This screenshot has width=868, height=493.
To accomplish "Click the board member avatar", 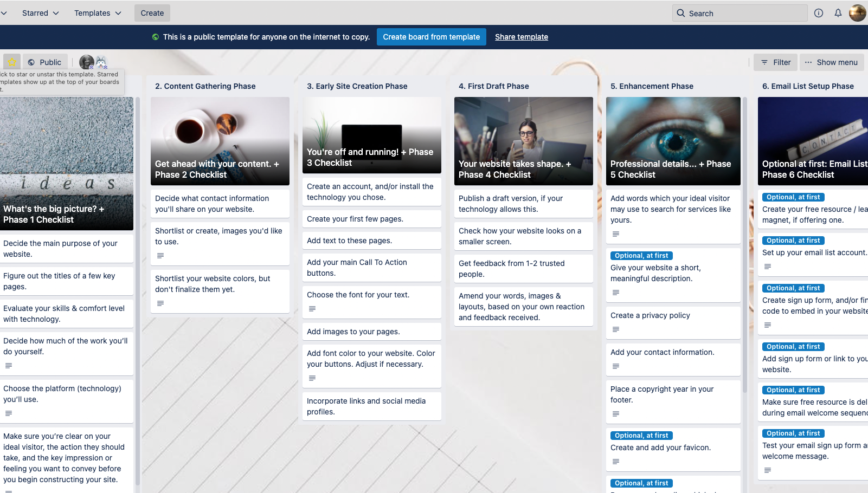I will click(87, 62).
